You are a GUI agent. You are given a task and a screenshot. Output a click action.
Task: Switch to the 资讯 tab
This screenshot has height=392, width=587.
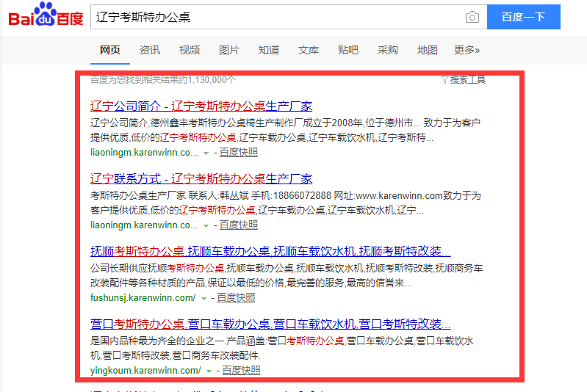tap(150, 50)
